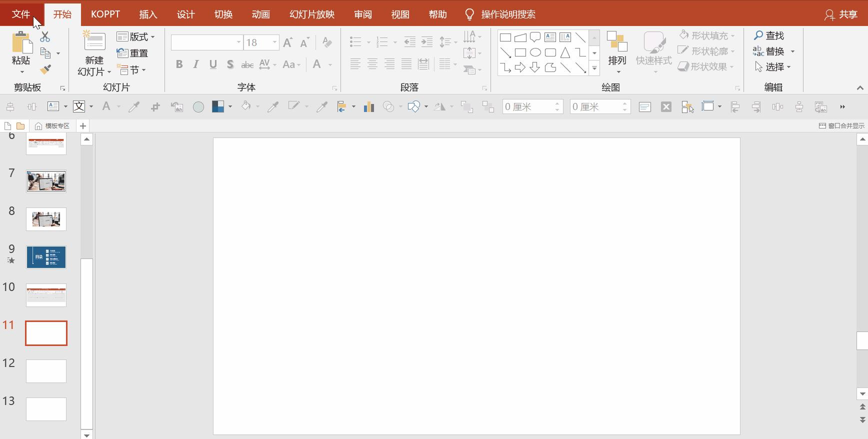Click the 重置 reset button
This screenshot has width=868, height=439.
click(x=132, y=53)
